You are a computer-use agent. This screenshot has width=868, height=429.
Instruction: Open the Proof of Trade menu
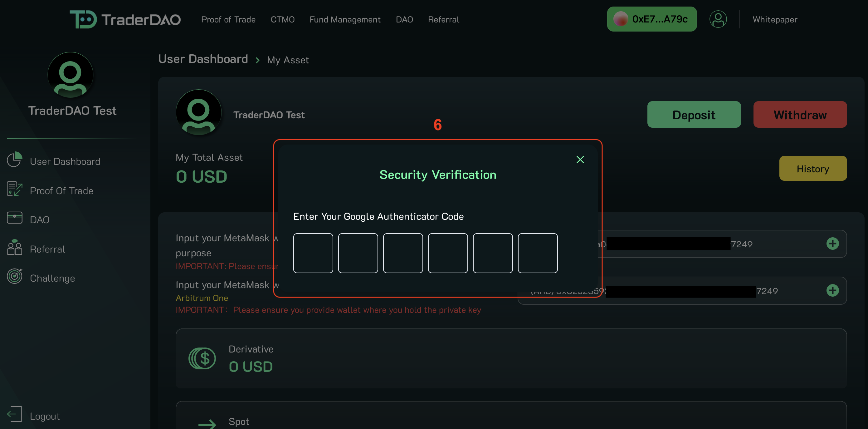tap(228, 20)
